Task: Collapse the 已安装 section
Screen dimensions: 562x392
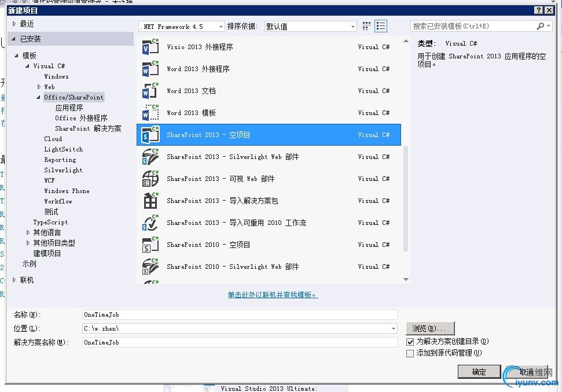Action: (x=14, y=39)
